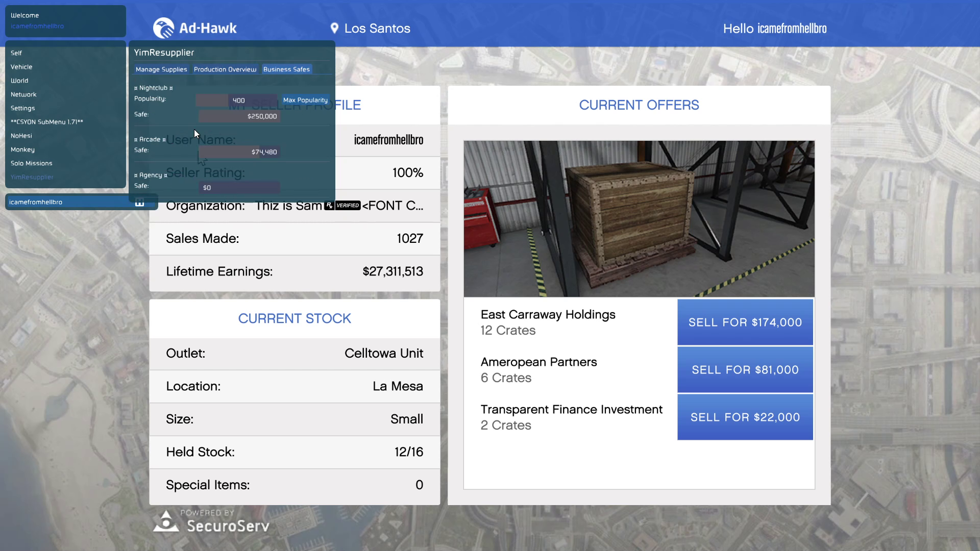Click the Arcade Safe value bar
Image resolution: width=980 pixels, height=551 pixels.
(x=239, y=152)
